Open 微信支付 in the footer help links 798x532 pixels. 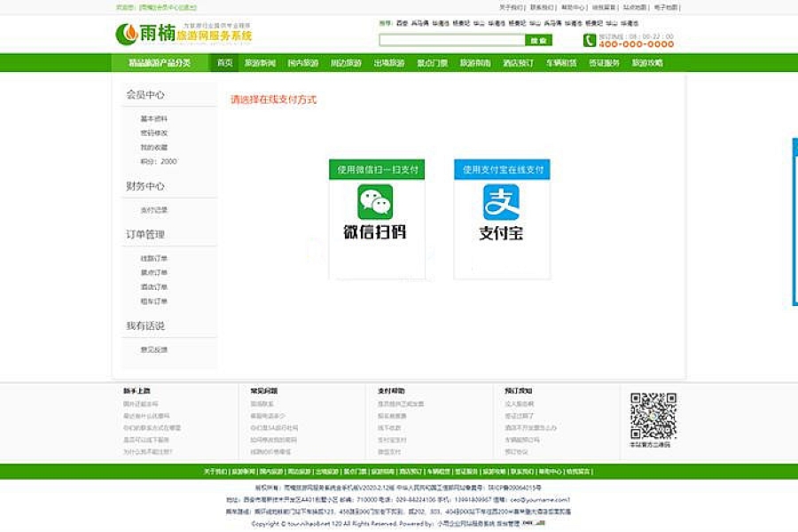pyautogui.click(x=389, y=452)
